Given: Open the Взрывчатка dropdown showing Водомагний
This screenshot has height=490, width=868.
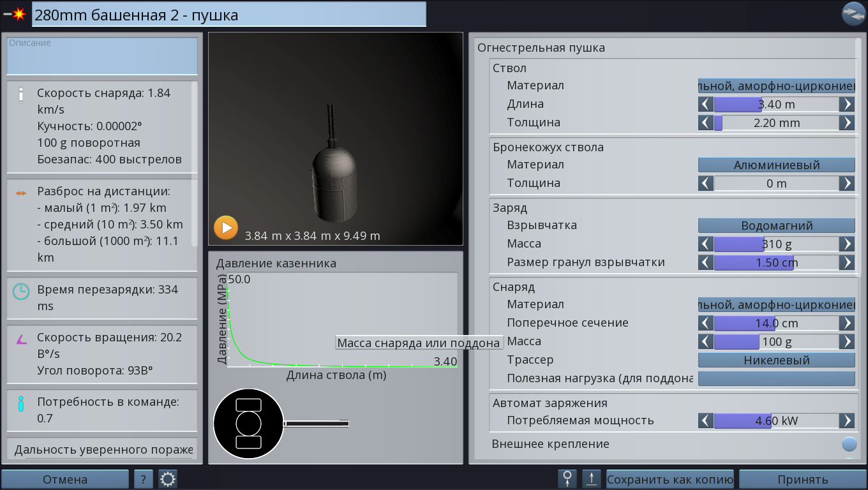Looking at the screenshot, I should coord(776,225).
